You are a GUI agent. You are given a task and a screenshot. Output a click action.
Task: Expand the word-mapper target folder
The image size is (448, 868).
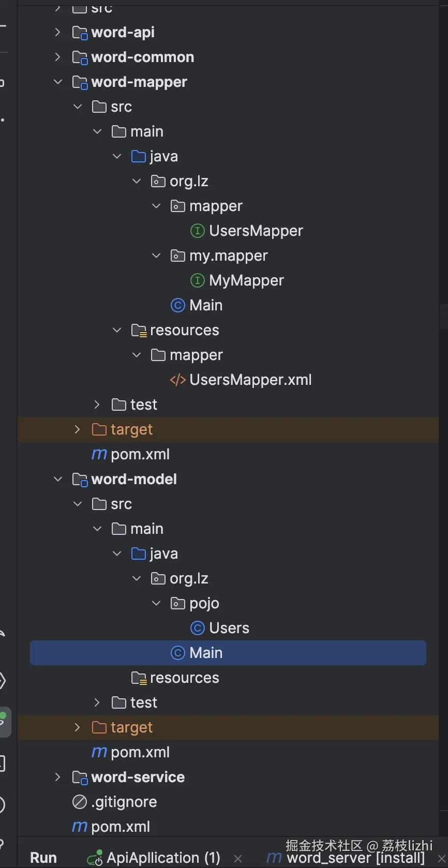(77, 429)
